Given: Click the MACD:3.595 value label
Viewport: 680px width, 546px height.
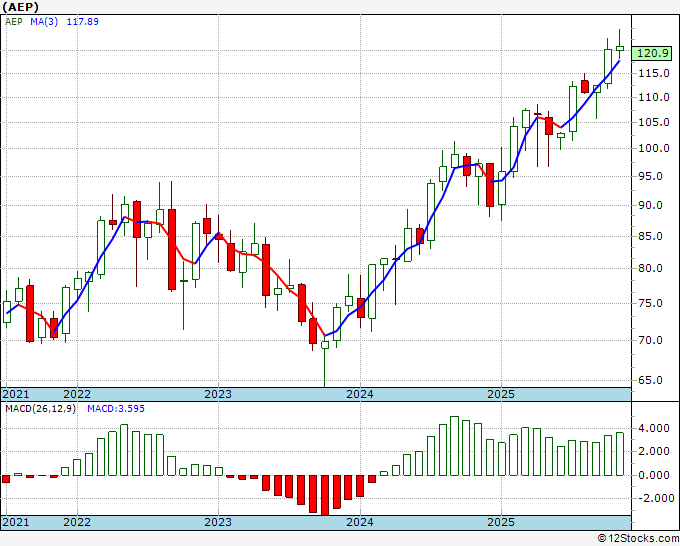Looking at the screenshot, I should pos(116,409).
